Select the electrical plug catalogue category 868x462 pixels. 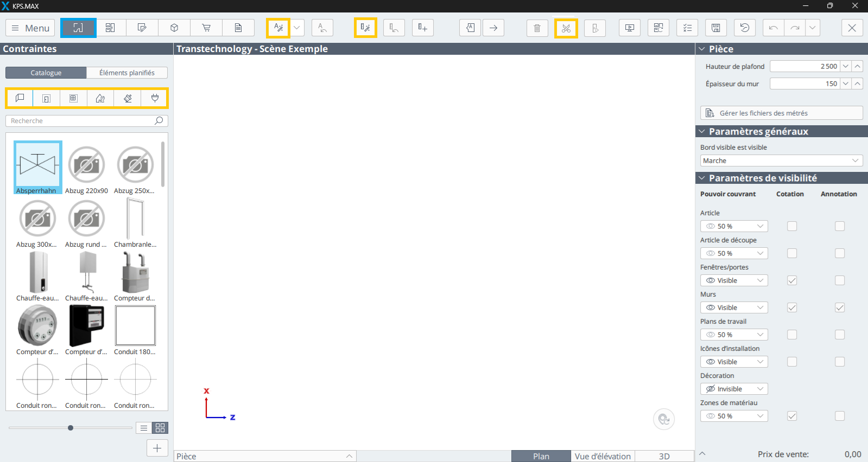click(x=155, y=98)
